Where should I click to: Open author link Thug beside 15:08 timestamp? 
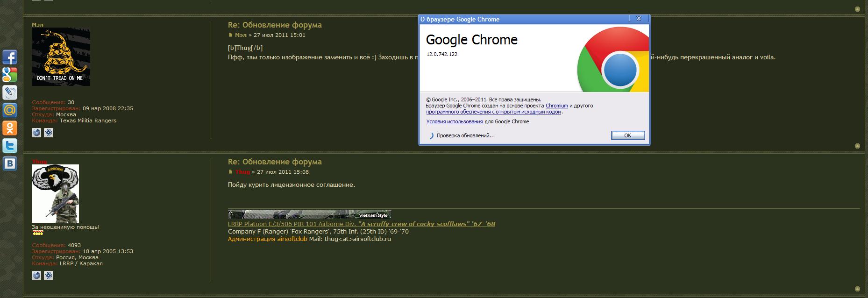coord(242,172)
